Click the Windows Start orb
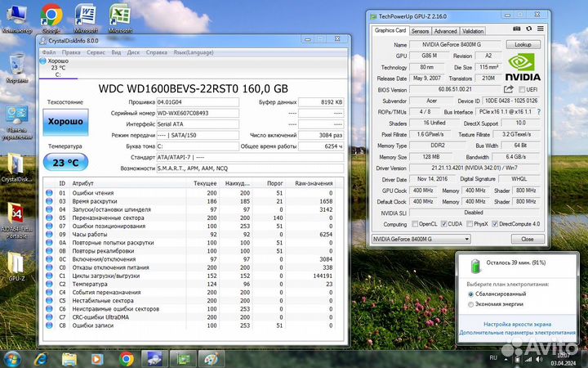Screen dimensions: 588x368 point(13,359)
